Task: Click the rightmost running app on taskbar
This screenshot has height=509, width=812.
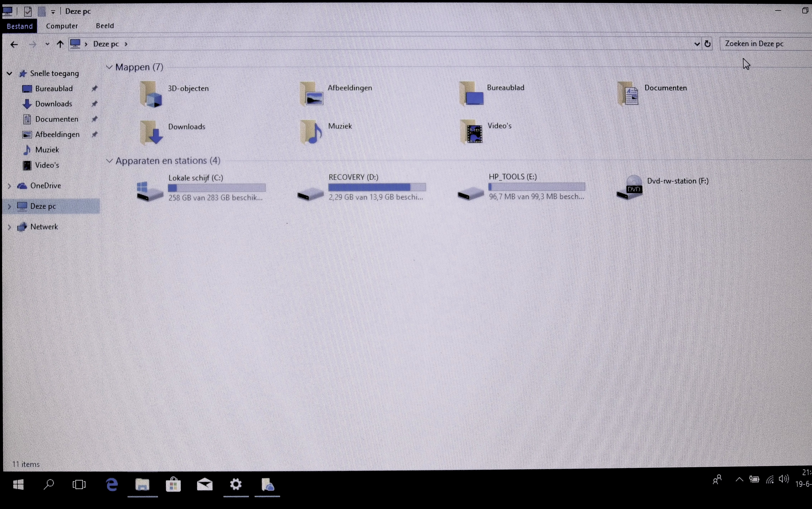Action: coord(268,485)
